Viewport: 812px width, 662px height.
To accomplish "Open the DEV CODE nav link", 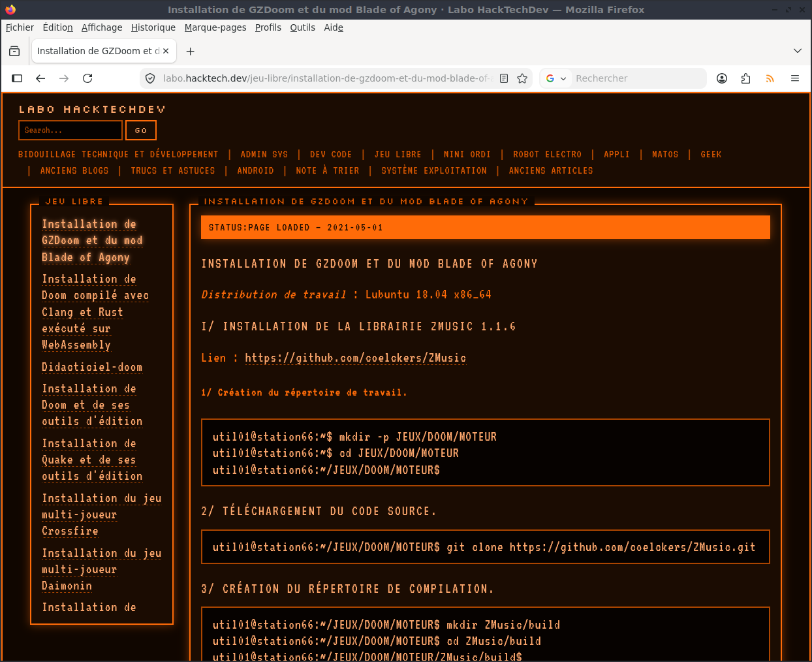I will 331,155.
